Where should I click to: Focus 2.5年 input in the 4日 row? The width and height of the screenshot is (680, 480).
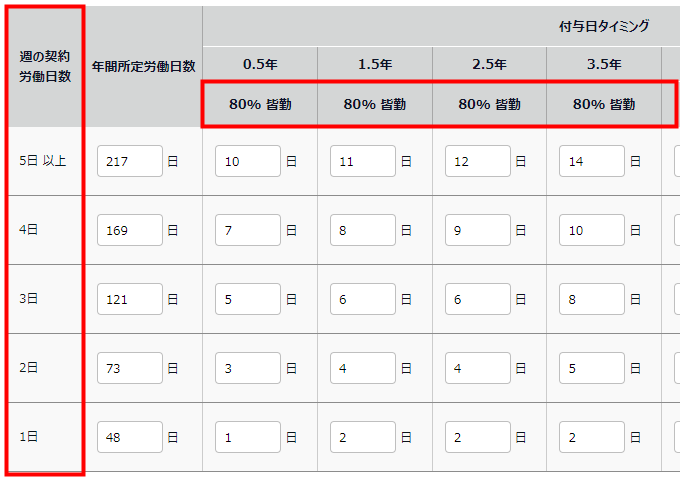tap(477, 230)
